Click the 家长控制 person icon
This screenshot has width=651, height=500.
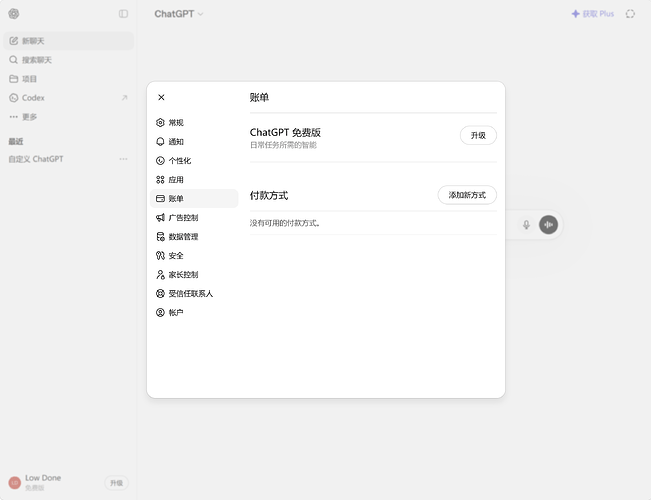pyautogui.click(x=160, y=275)
